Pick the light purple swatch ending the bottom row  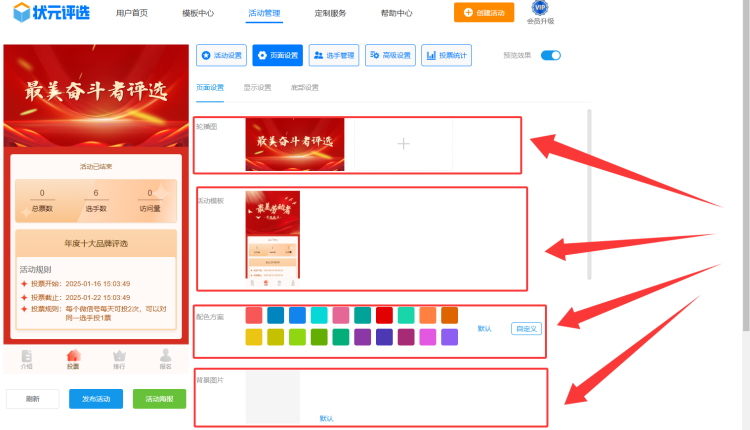point(450,337)
